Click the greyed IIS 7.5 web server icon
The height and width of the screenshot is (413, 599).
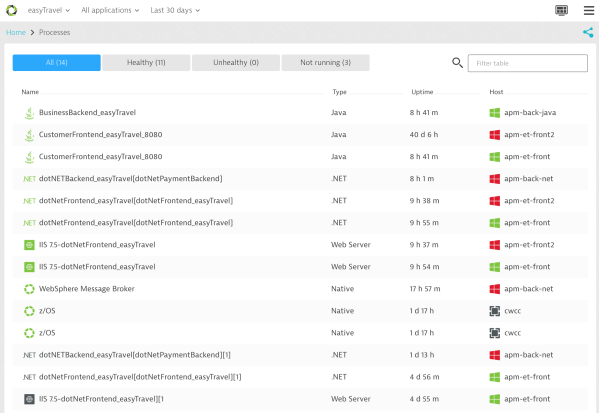click(29, 399)
